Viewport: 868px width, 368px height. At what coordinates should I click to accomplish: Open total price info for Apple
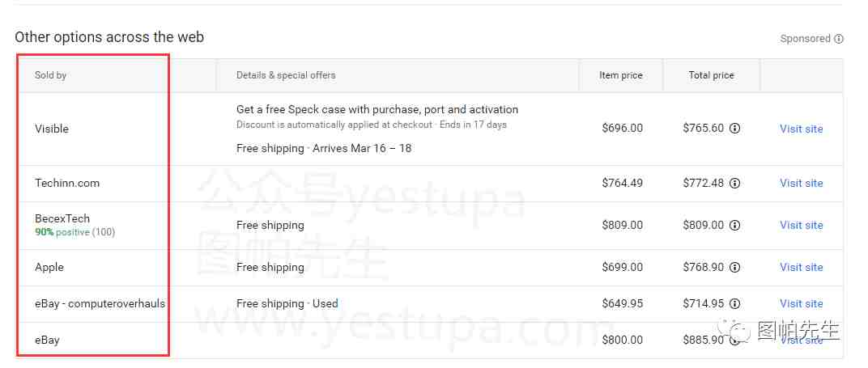click(x=734, y=267)
